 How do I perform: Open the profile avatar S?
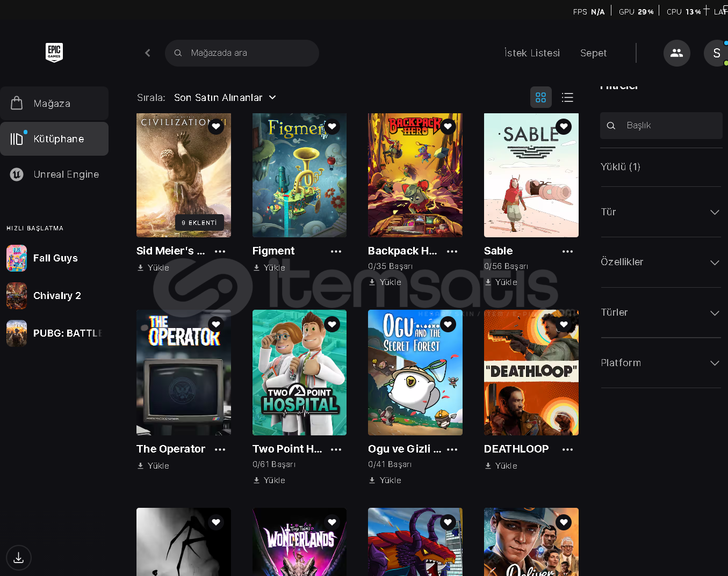pos(716,53)
